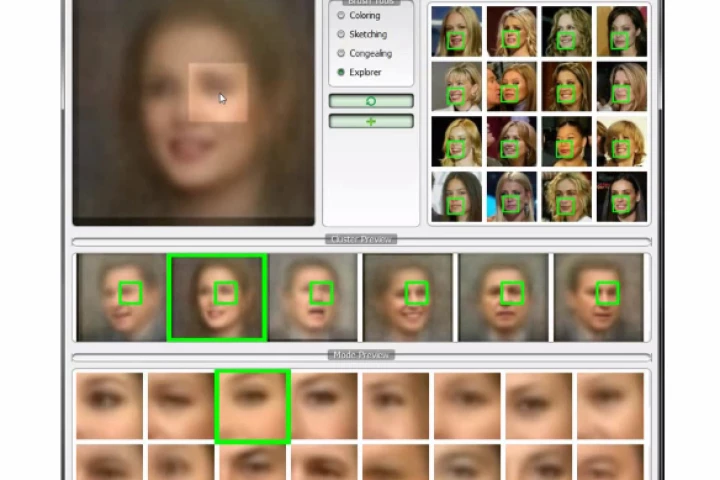Click the green plus add button
Screen dimensions: 720x480
371,121
